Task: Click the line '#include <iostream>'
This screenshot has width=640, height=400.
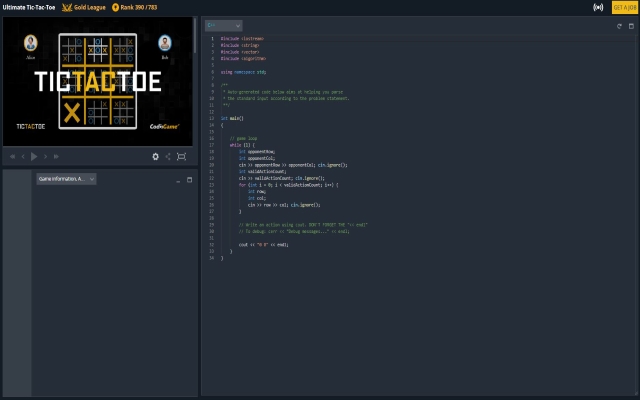Action: tap(242, 39)
